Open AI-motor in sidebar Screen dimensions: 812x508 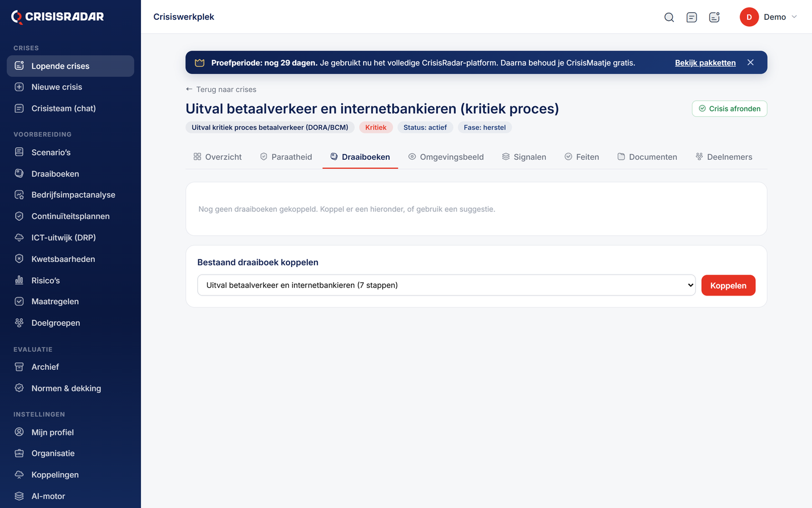[x=70, y=496]
